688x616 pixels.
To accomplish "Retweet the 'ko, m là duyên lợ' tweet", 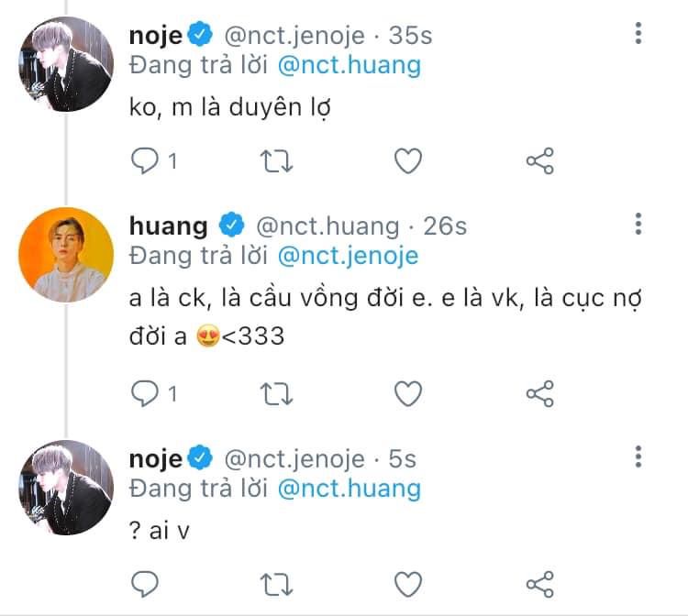I will click(x=276, y=161).
